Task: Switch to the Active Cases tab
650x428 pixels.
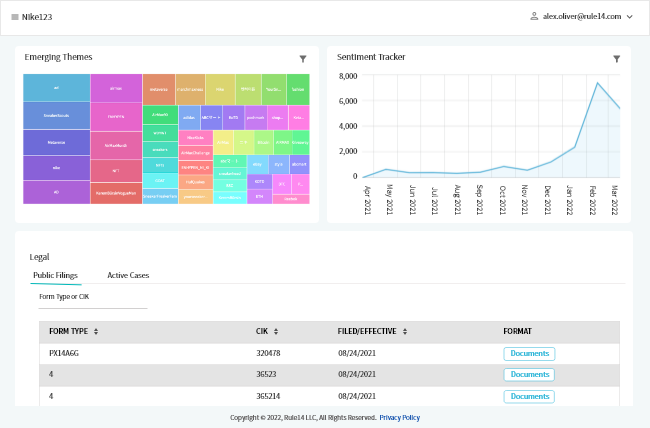Action: tap(128, 275)
